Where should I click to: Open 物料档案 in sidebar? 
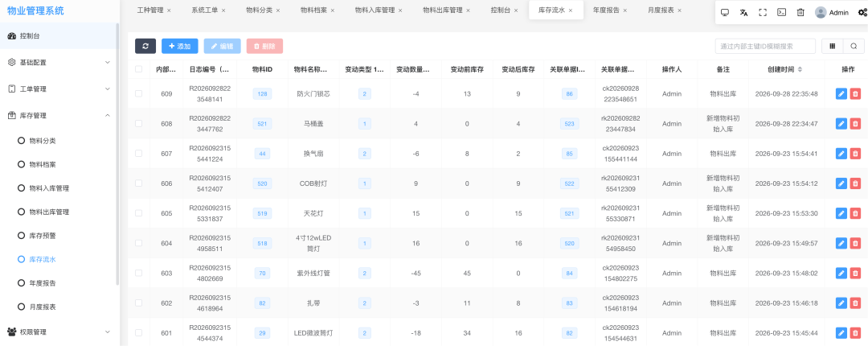pos(43,165)
